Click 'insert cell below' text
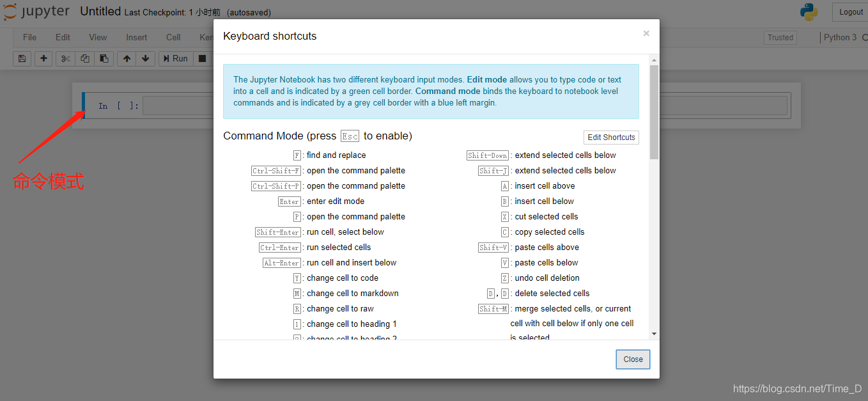Screen dimensions: 868x401 [x=545, y=201]
